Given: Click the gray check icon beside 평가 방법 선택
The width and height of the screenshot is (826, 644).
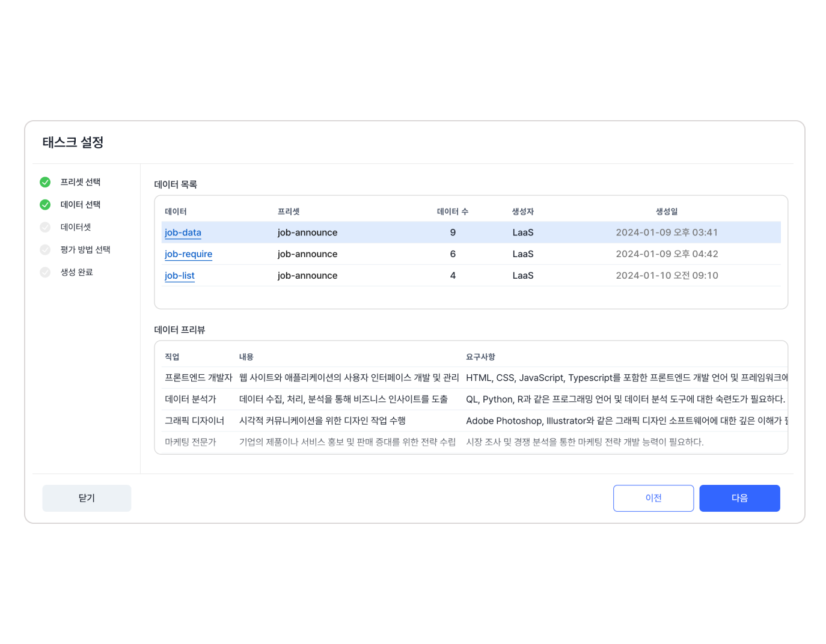Looking at the screenshot, I should coord(45,250).
